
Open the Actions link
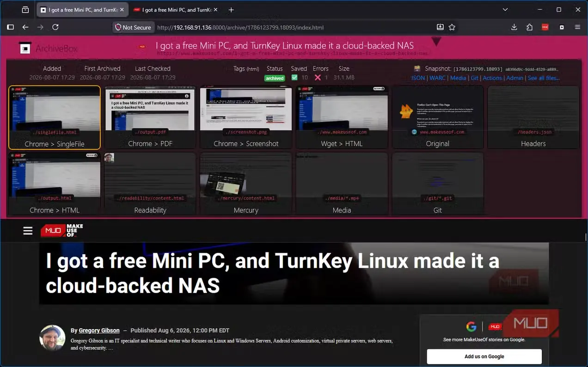pyautogui.click(x=492, y=78)
